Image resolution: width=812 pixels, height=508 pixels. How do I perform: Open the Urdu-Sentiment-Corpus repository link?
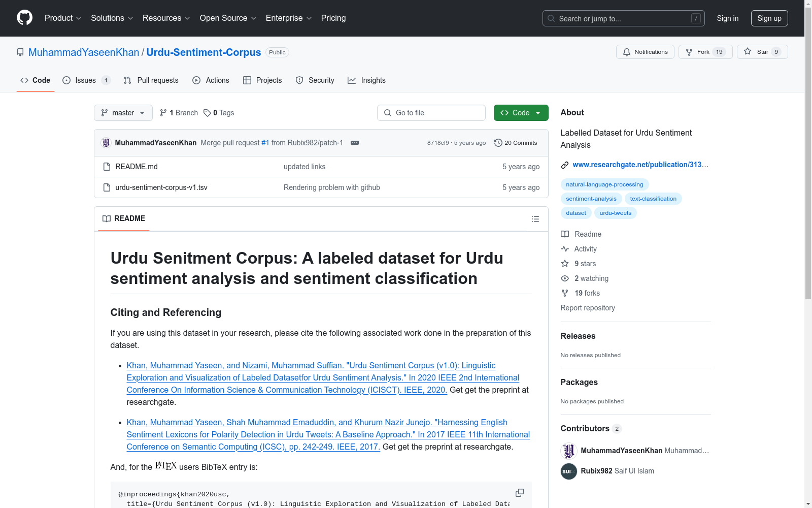click(x=204, y=52)
